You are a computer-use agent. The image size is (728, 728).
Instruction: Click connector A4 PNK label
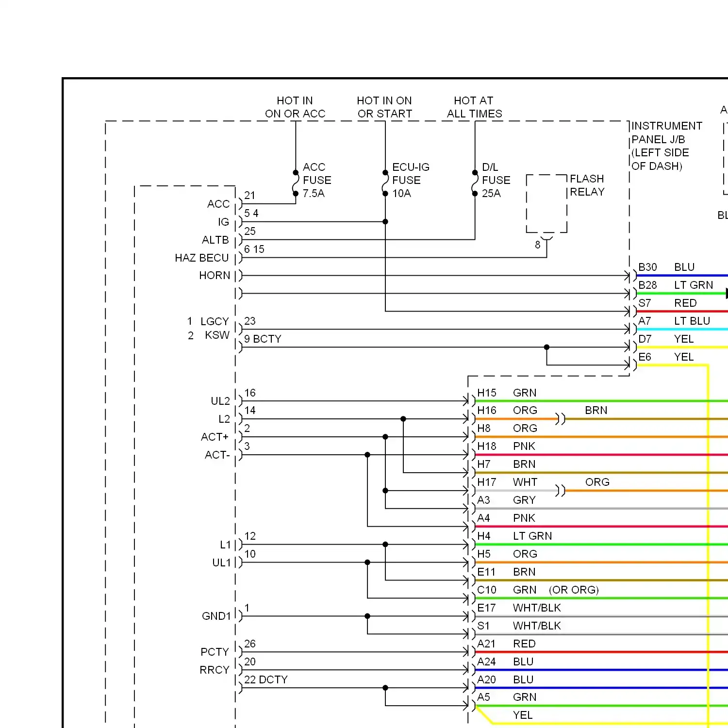[506, 518]
